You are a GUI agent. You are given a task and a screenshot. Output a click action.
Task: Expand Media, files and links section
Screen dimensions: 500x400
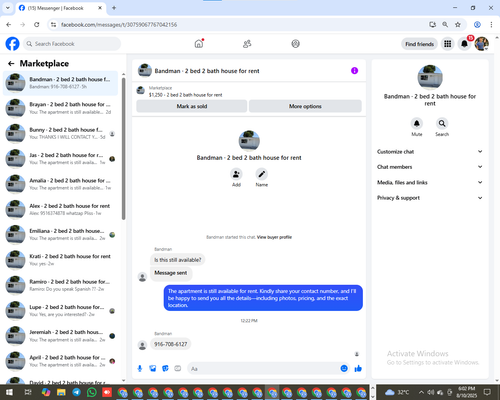click(430, 182)
